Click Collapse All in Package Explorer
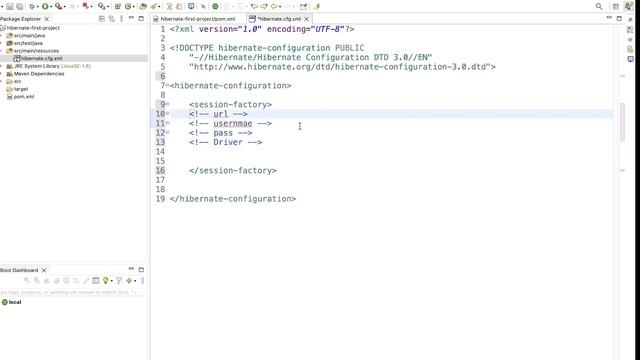 [x=102, y=19]
